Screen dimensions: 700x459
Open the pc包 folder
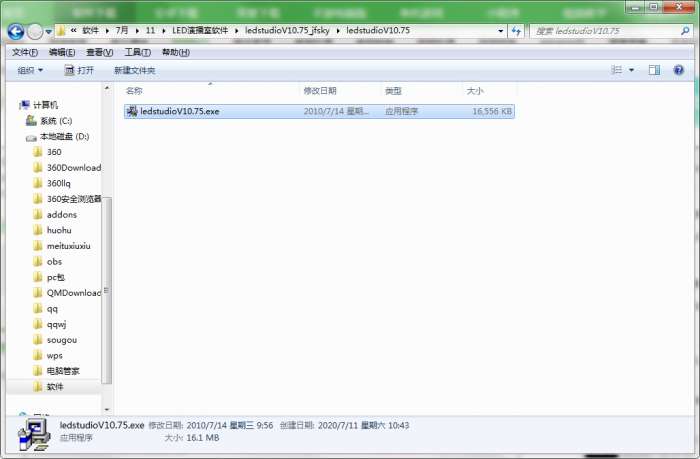[x=56, y=277]
